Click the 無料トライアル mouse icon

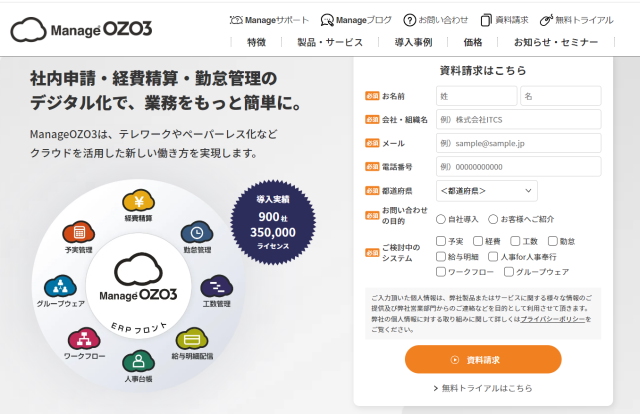(x=546, y=20)
